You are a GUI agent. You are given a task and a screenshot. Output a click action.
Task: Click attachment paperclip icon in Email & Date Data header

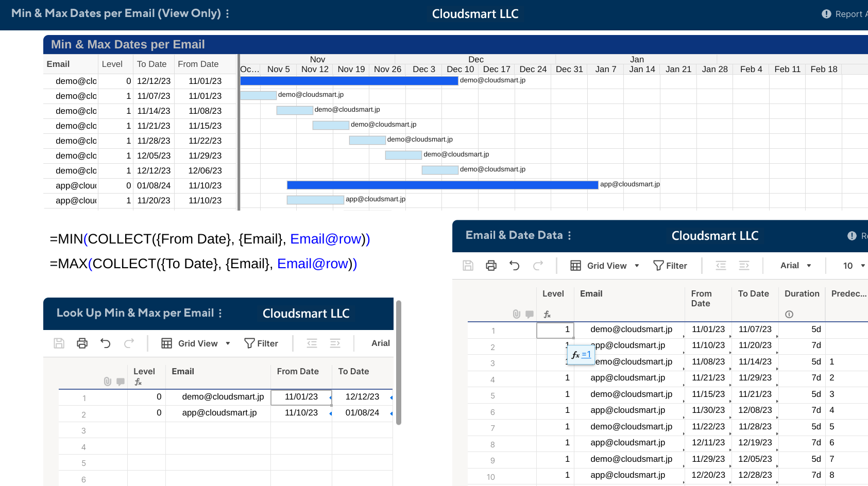(517, 314)
